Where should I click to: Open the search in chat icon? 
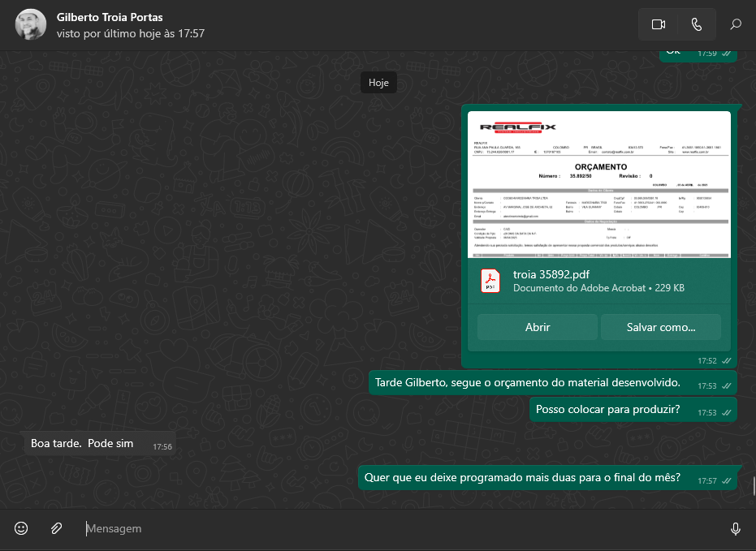tap(736, 24)
